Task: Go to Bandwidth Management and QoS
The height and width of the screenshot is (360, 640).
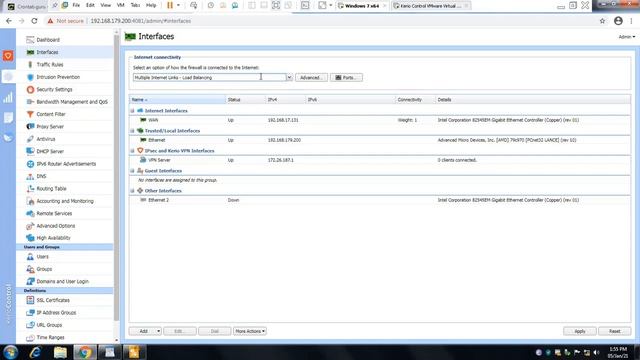Action: [72, 102]
